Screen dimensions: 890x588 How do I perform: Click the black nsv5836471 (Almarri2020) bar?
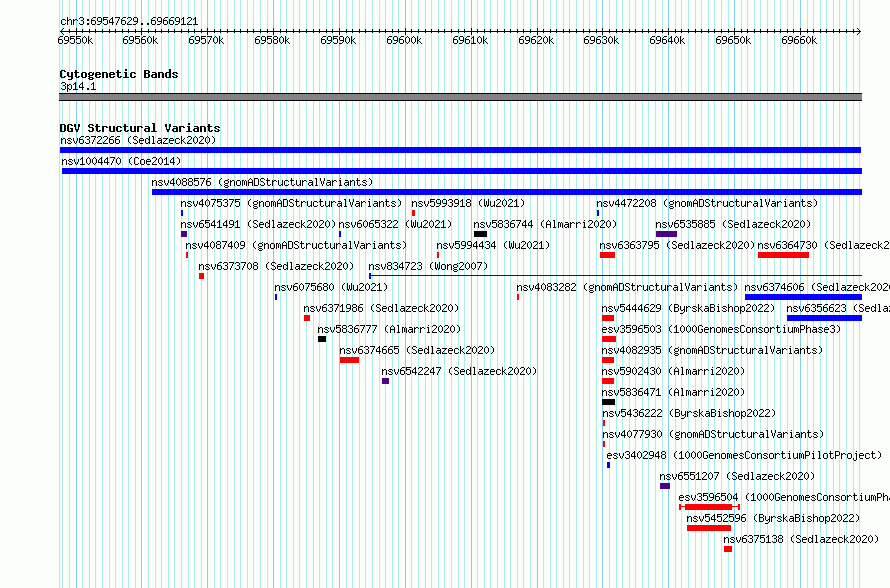pos(608,402)
